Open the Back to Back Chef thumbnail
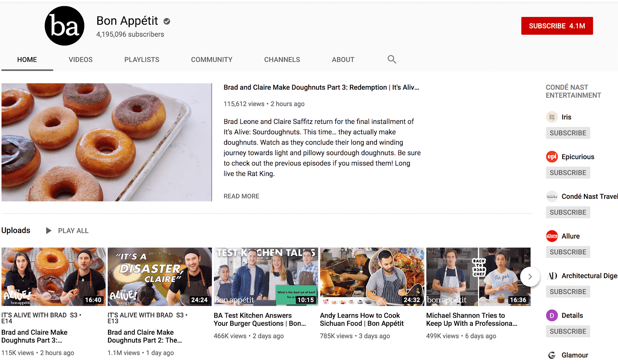618x364 pixels. pyautogui.click(x=478, y=277)
